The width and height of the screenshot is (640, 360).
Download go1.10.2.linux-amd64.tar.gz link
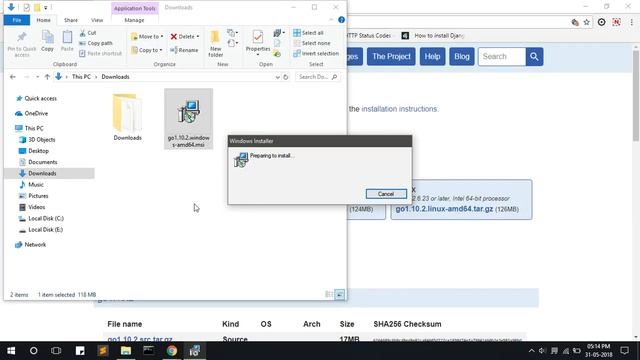pyautogui.click(x=444, y=209)
